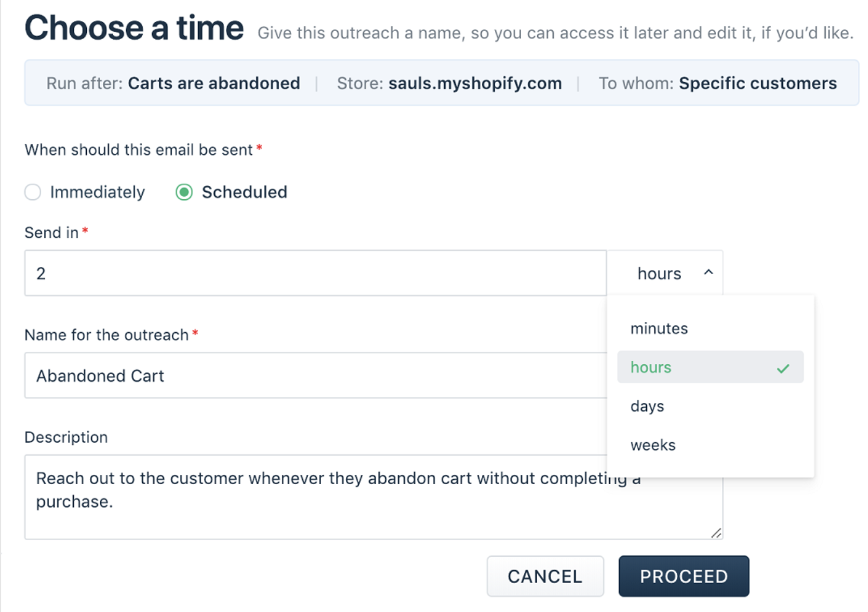Image resolution: width=868 pixels, height=612 pixels.
Task: Click the 'Scheduled' option label text
Action: (245, 192)
